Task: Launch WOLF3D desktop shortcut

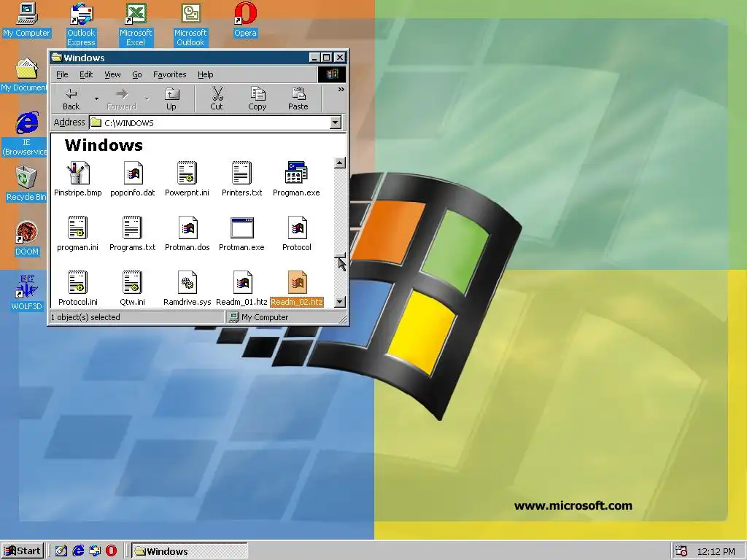Action: pyautogui.click(x=26, y=293)
